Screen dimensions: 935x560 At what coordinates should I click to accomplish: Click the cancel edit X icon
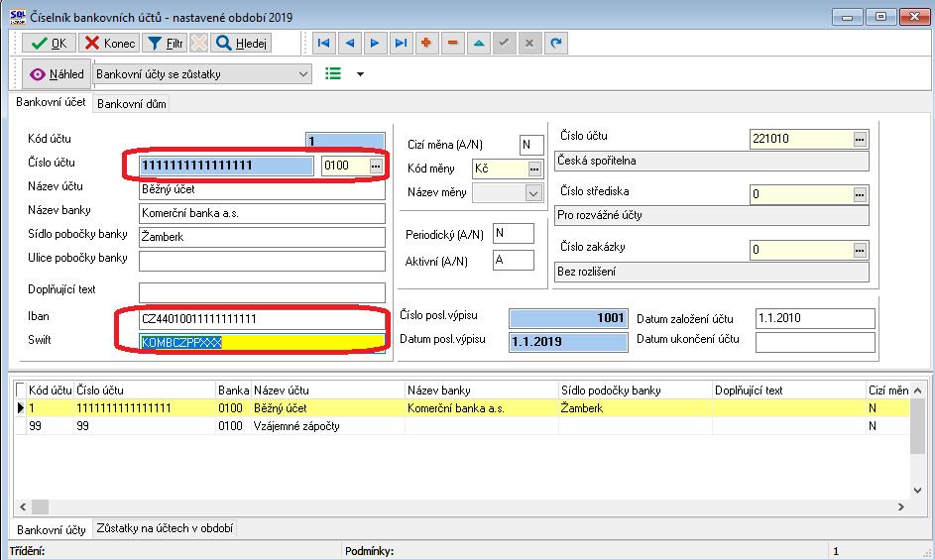[530, 43]
